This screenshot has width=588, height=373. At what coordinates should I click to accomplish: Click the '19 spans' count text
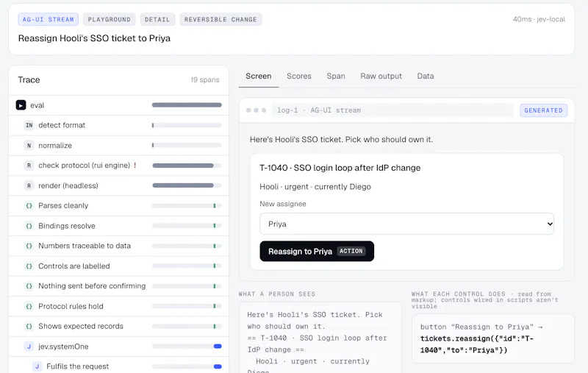click(205, 80)
